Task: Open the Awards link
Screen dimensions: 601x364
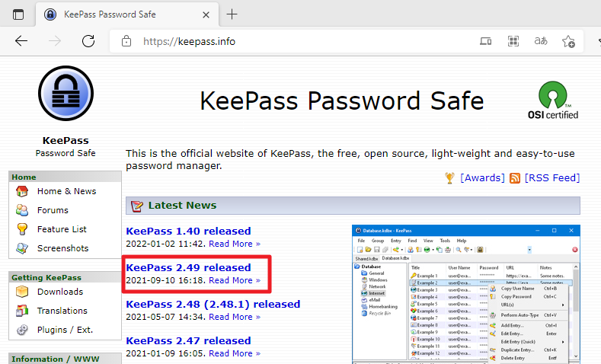Action: pyautogui.click(x=482, y=177)
